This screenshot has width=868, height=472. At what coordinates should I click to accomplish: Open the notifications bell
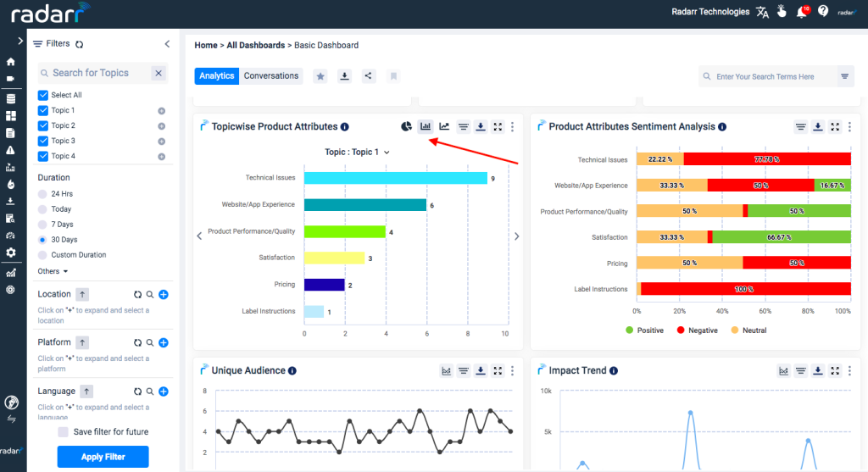coord(802,12)
